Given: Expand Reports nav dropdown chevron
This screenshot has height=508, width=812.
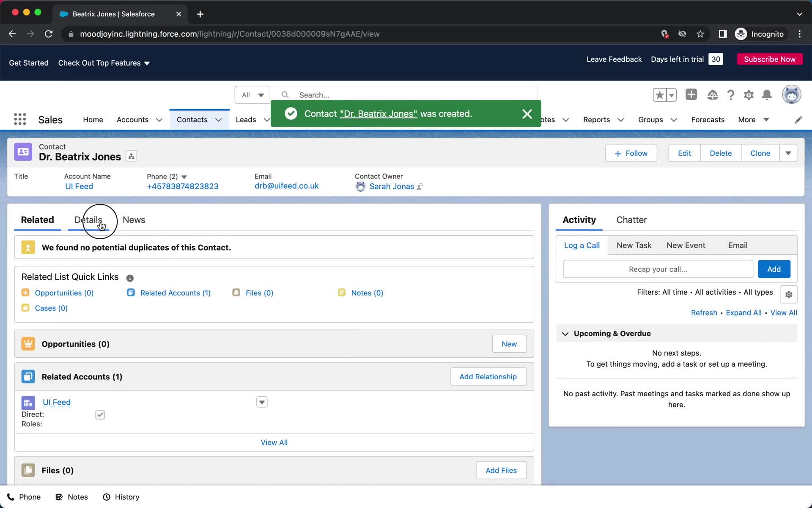Looking at the screenshot, I should pyautogui.click(x=621, y=120).
